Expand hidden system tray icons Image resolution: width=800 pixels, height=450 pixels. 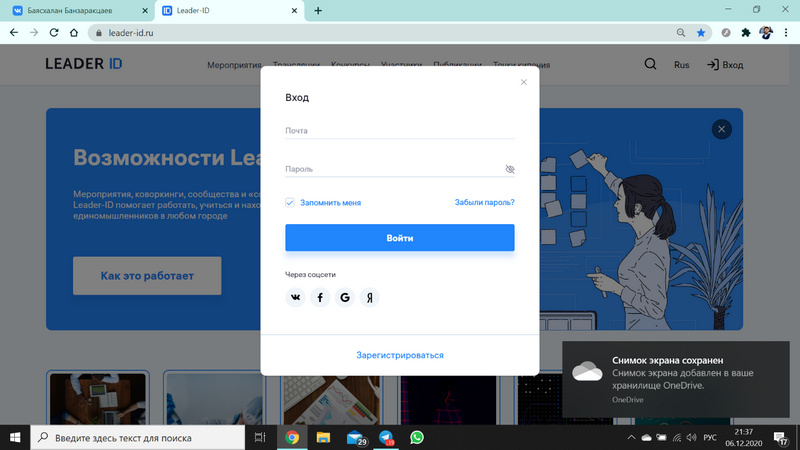(x=630, y=438)
